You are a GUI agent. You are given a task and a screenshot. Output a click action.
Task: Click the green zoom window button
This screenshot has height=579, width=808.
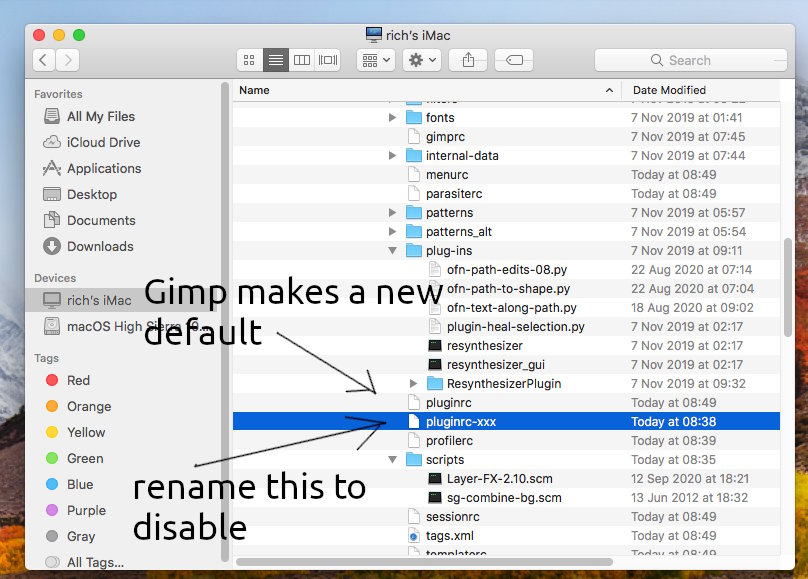79,35
